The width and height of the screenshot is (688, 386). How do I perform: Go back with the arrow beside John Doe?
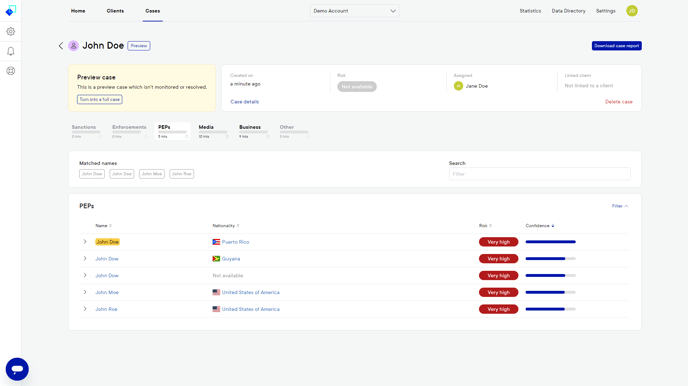(x=61, y=46)
